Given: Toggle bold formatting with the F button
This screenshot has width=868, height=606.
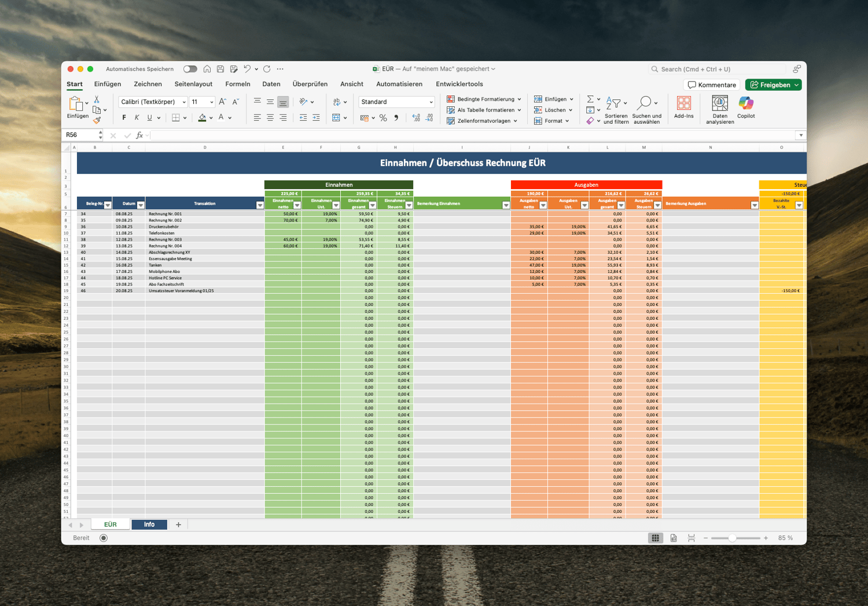Looking at the screenshot, I should coord(124,118).
